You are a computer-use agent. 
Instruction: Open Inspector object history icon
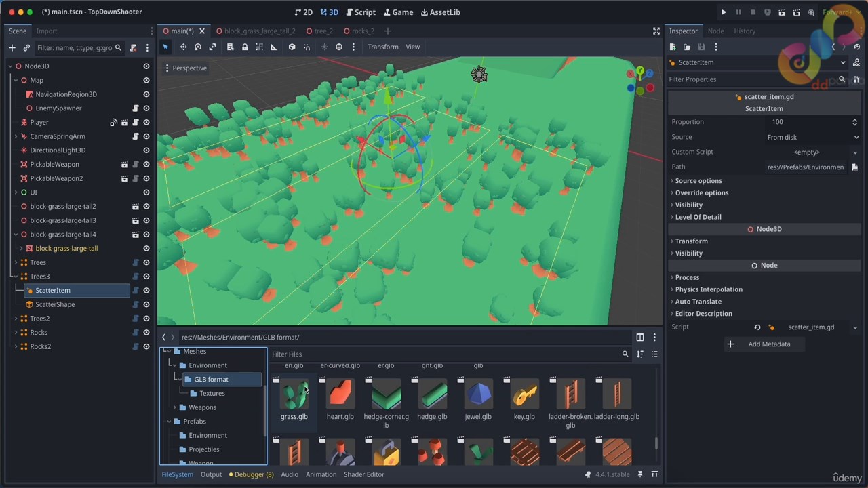point(856,47)
